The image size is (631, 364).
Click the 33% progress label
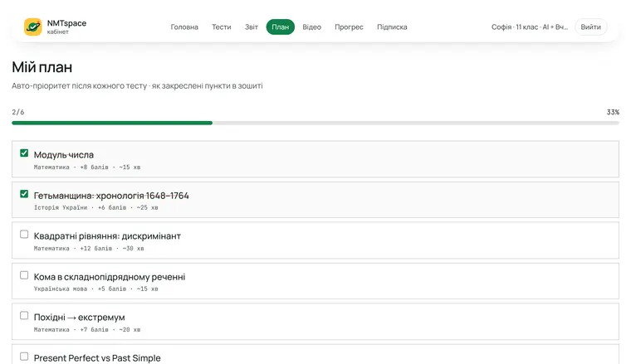[x=613, y=112]
